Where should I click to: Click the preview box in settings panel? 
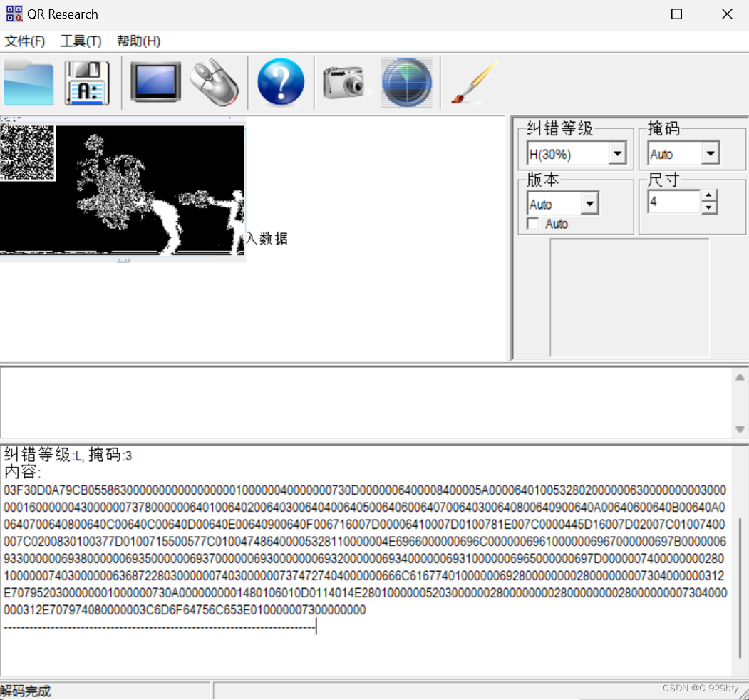(629, 297)
